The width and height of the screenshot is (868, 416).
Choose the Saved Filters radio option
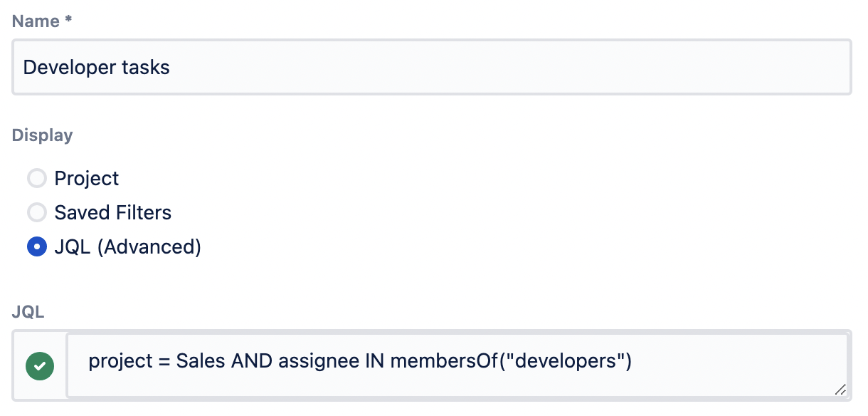click(x=36, y=212)
